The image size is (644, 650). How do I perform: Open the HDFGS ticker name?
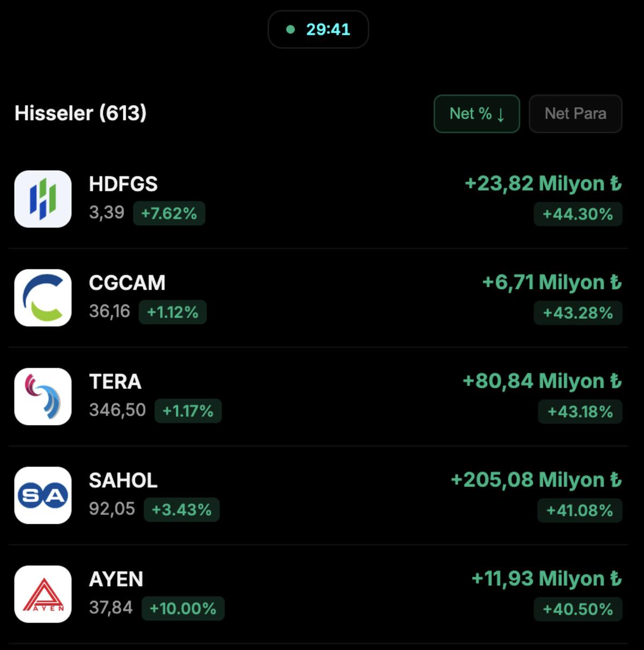click(x=123, y=184)
